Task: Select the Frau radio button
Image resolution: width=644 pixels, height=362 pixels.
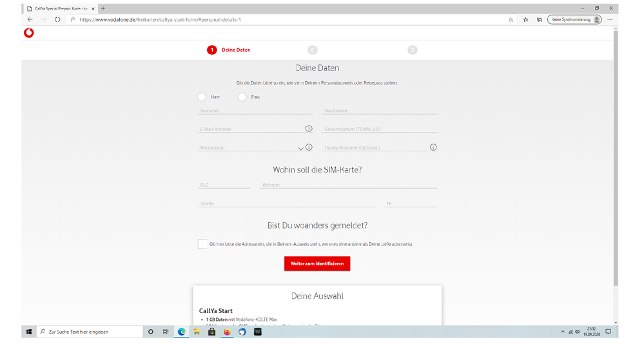Action: click(242, 97)
